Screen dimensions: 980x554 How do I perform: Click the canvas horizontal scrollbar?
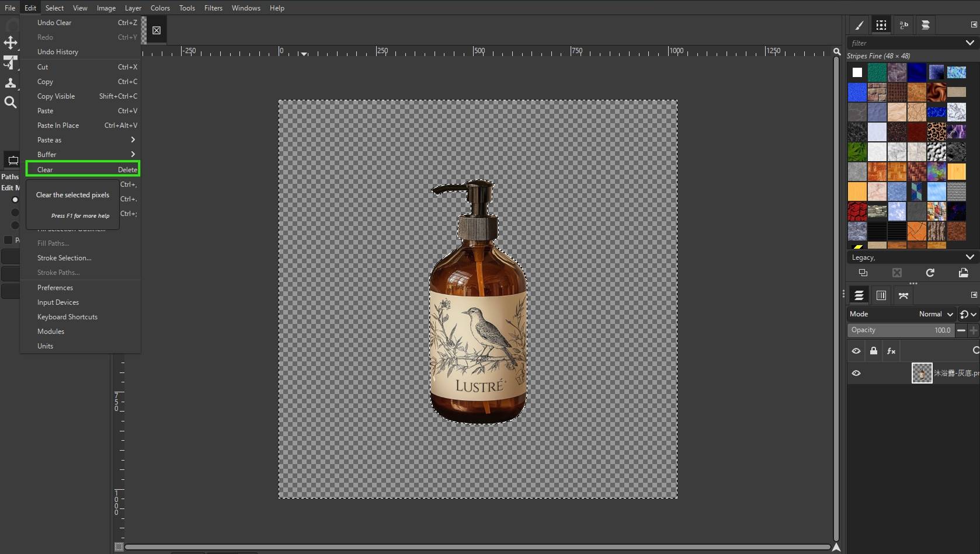pos(478,547)
